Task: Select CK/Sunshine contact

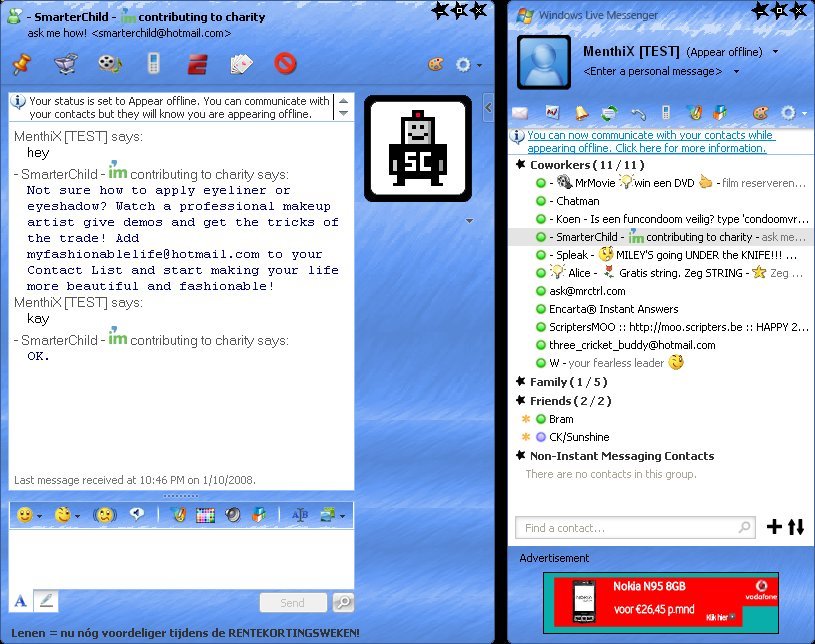Action: (572, 437)
